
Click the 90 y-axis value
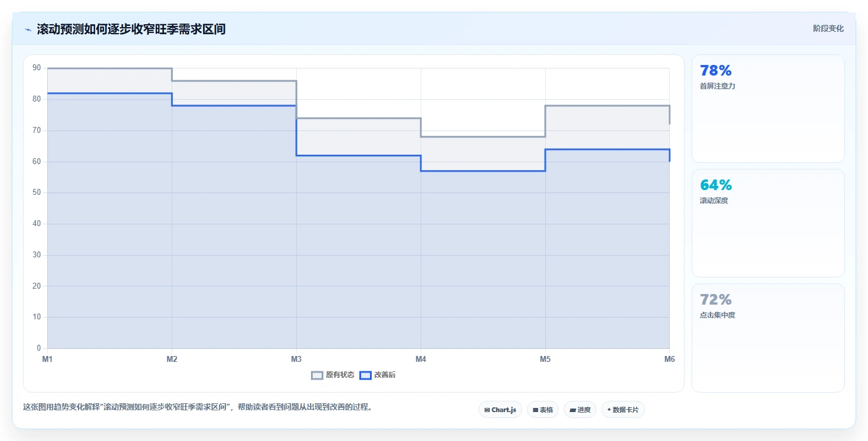pyautogui.click(x=37, y=68)
